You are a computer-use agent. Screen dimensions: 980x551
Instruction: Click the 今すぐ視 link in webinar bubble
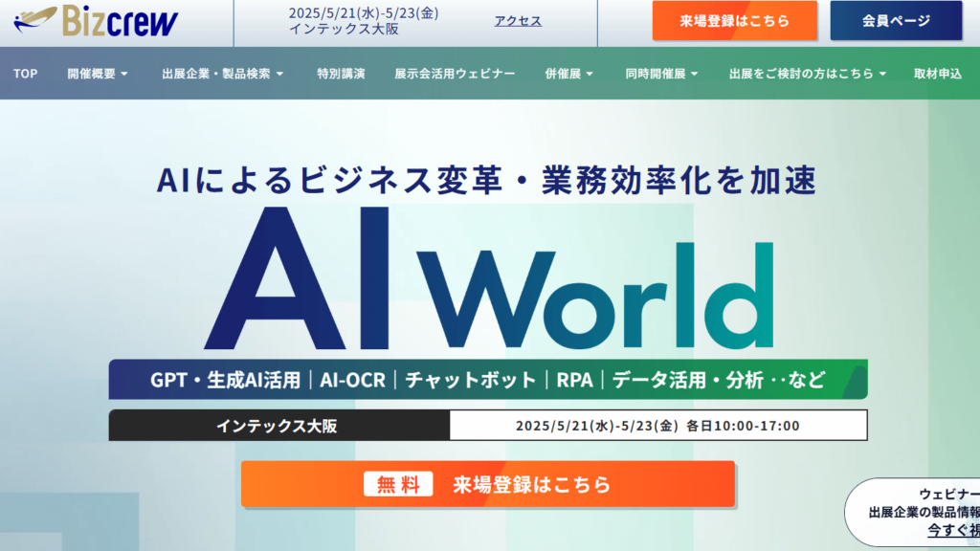pos(954,530)
